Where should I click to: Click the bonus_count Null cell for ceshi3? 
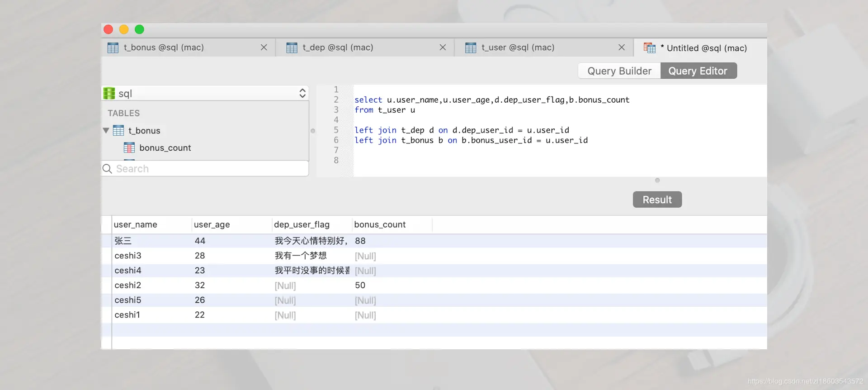click(365, 256)
